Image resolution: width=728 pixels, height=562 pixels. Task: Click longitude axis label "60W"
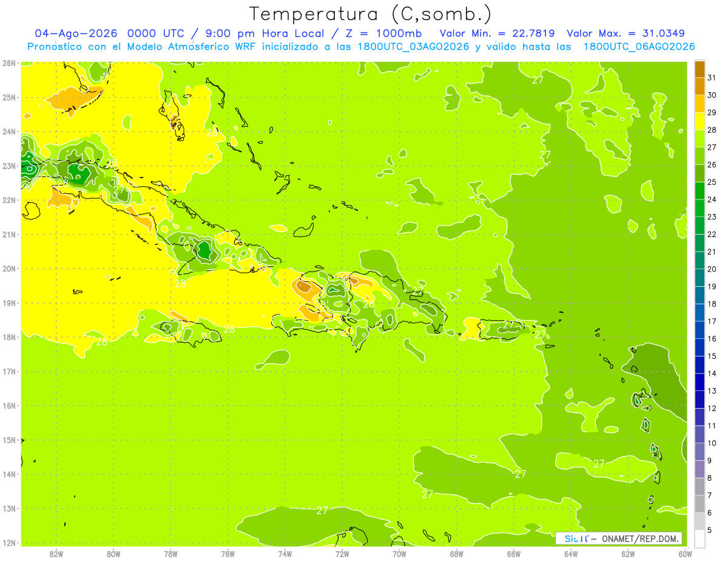685,554
